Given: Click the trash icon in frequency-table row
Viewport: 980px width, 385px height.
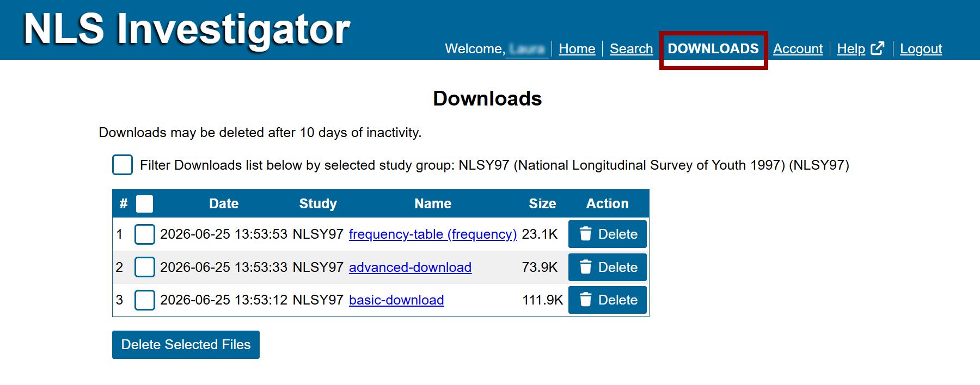Looking at the screenshot, I should [x=585, y=234].
